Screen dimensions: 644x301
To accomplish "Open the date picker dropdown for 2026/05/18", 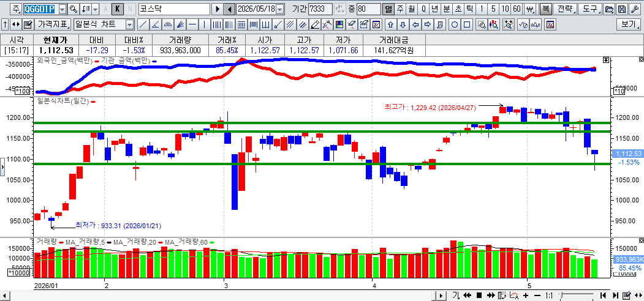I will coord(280,9).
